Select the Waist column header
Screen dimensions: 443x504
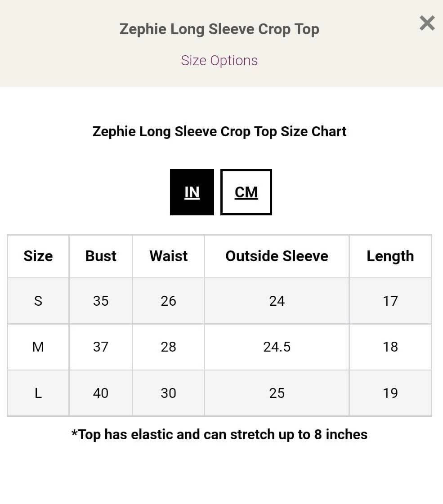(169, 256)
